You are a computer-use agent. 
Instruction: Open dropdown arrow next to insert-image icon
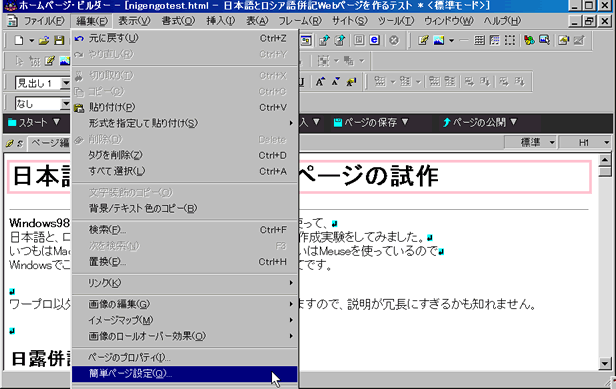(451, 40)
